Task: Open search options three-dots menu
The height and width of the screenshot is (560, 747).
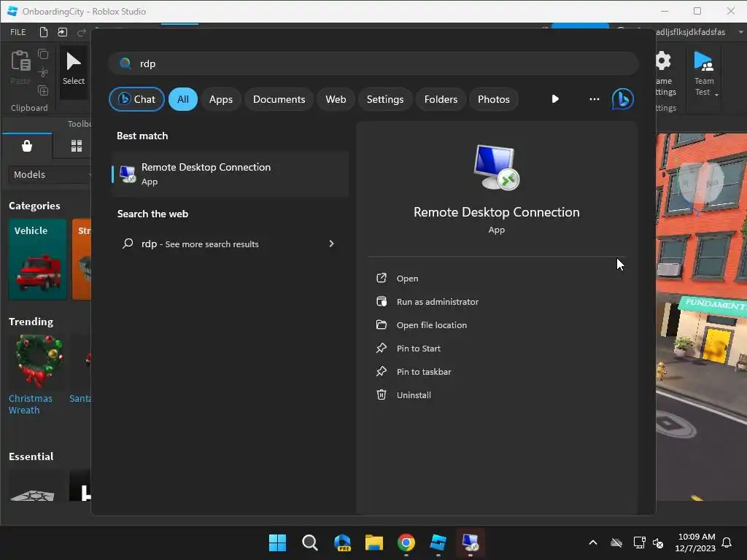Action: [594, 99]
